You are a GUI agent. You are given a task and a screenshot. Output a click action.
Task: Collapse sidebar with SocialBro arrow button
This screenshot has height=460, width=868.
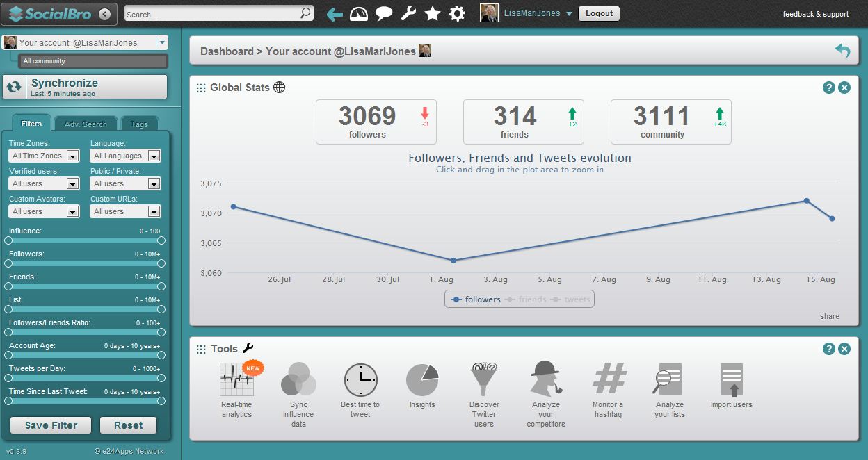pos(104,13)
